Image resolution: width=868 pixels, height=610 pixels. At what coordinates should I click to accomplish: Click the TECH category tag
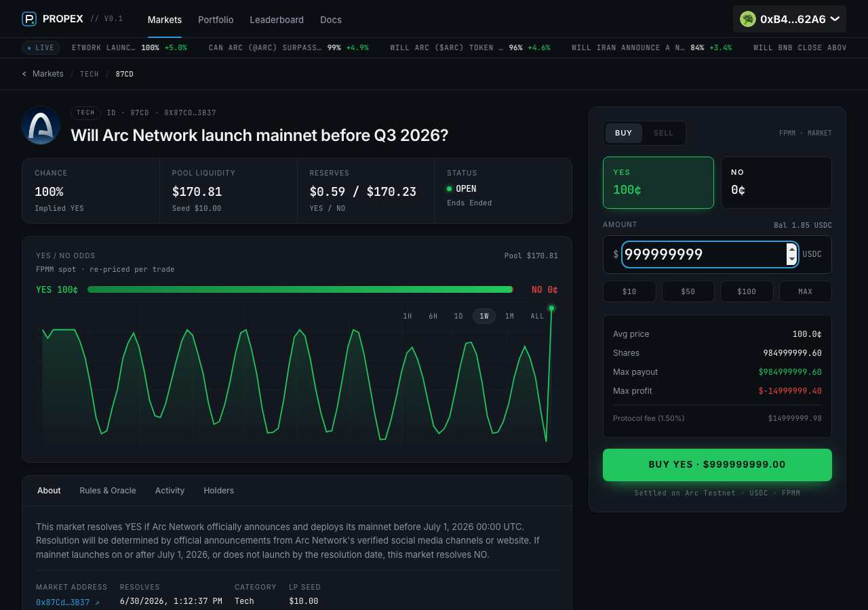[x=85, y=113]
